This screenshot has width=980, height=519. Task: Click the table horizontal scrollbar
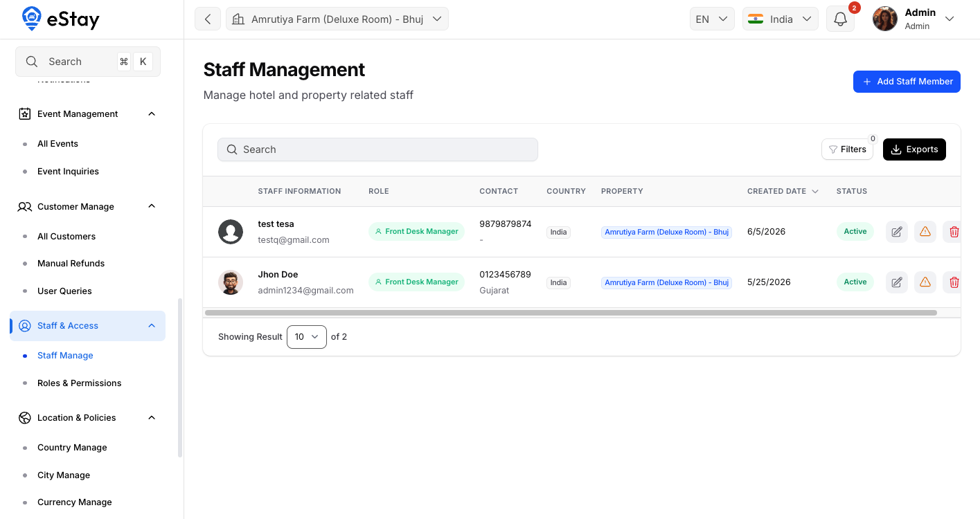tap(571, 313)
